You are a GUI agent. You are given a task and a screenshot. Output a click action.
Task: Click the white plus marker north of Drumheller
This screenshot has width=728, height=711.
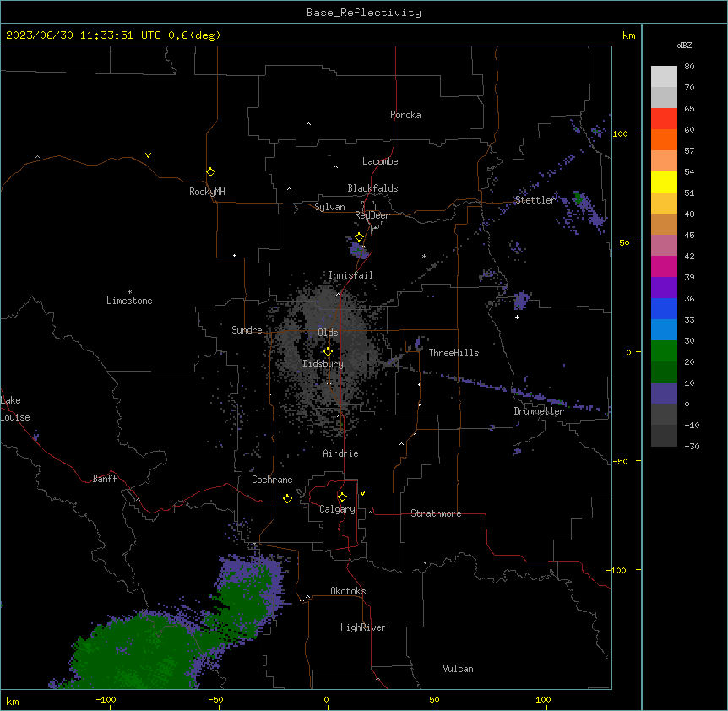(517, 317)
